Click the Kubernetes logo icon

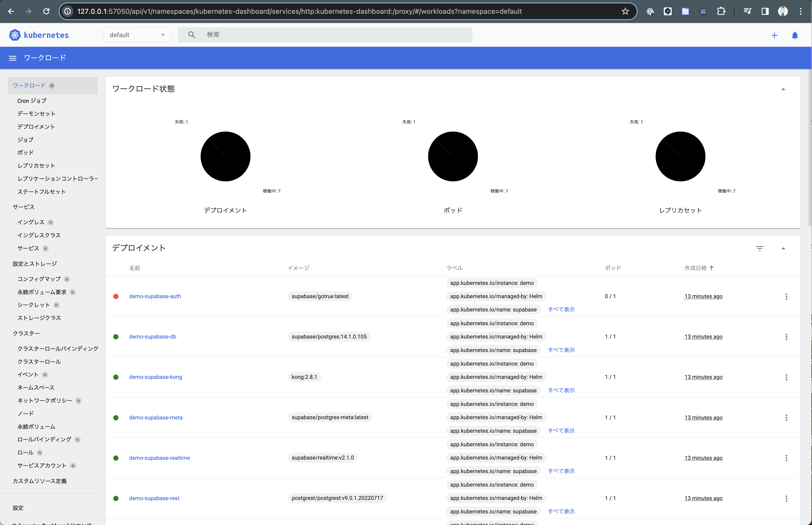[x=15, y=35]
